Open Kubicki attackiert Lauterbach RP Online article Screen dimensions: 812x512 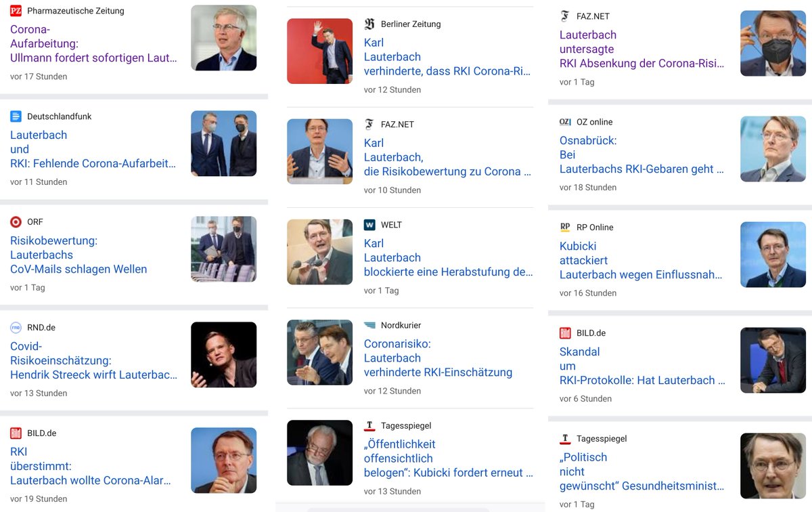click(x=640, y=261)
